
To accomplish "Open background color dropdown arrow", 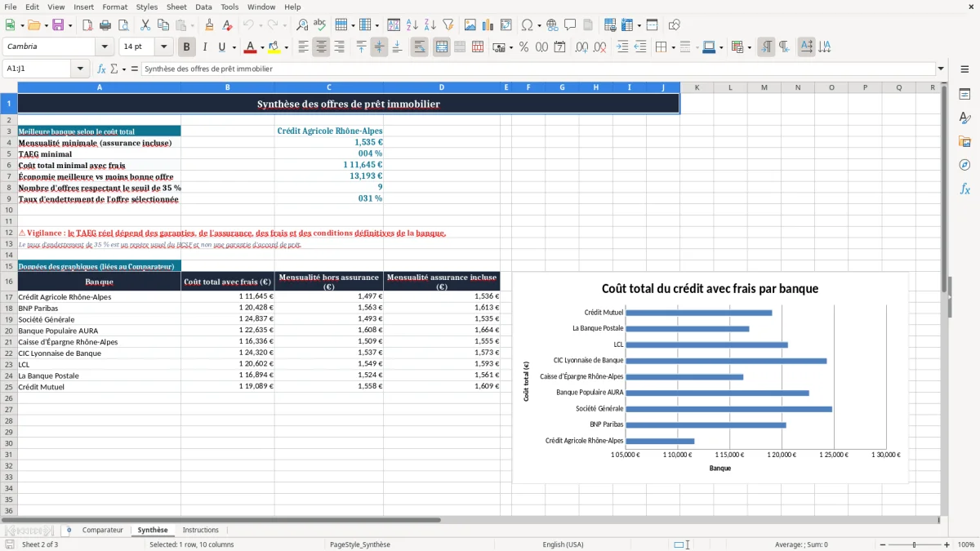I will tap(286, 47).
